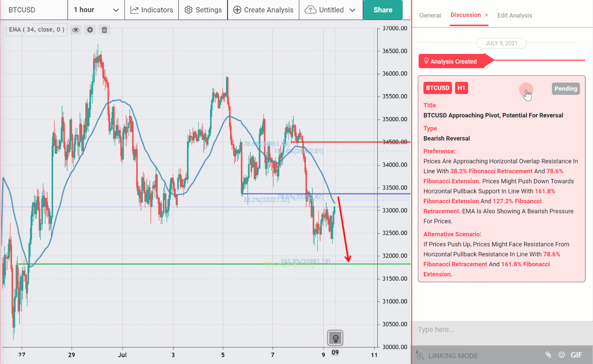Open chart Settings
593x364 pixels.
coord(203,10)
